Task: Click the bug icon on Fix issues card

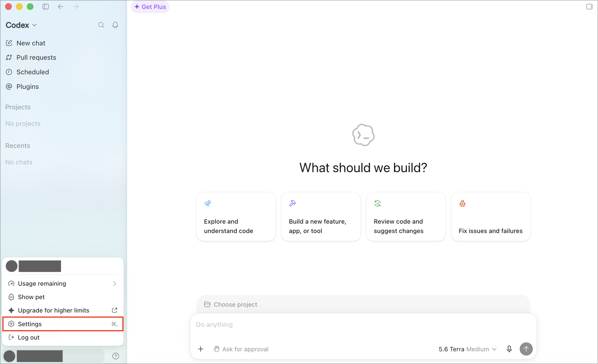Action: point(462,203)
